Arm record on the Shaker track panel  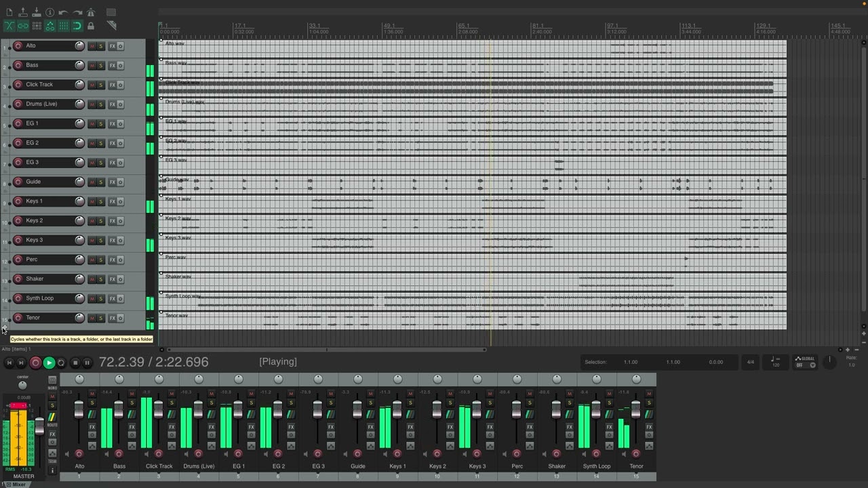pyautogui.click(x=18, y=279)
